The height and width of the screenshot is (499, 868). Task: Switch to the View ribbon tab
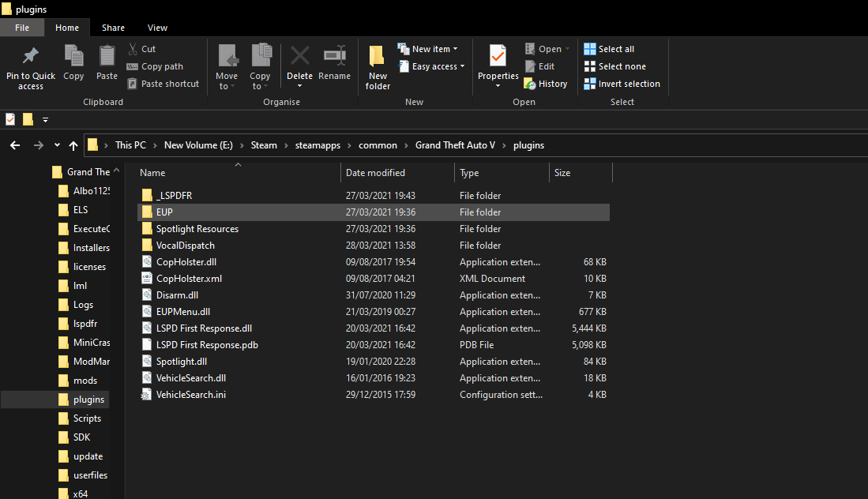[157, 28]
